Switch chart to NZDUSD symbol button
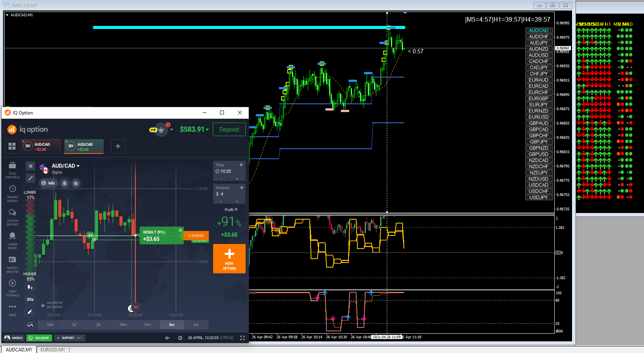Screen dimensions: 644x353 (x=538, y=179)
